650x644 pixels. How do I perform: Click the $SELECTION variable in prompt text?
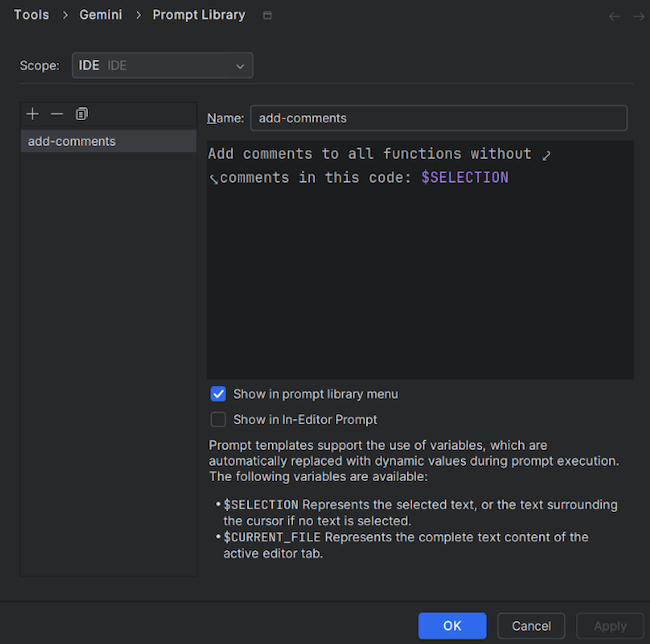click(465, 178)
